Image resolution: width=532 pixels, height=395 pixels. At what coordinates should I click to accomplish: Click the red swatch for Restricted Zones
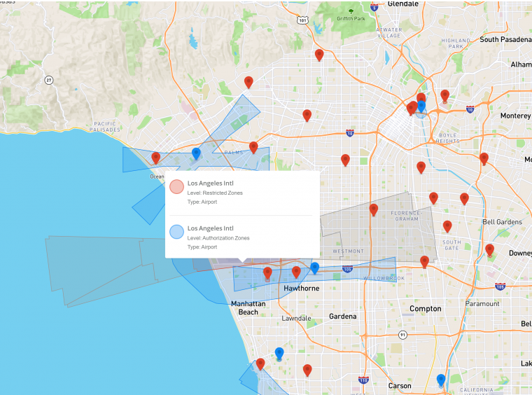177,186
